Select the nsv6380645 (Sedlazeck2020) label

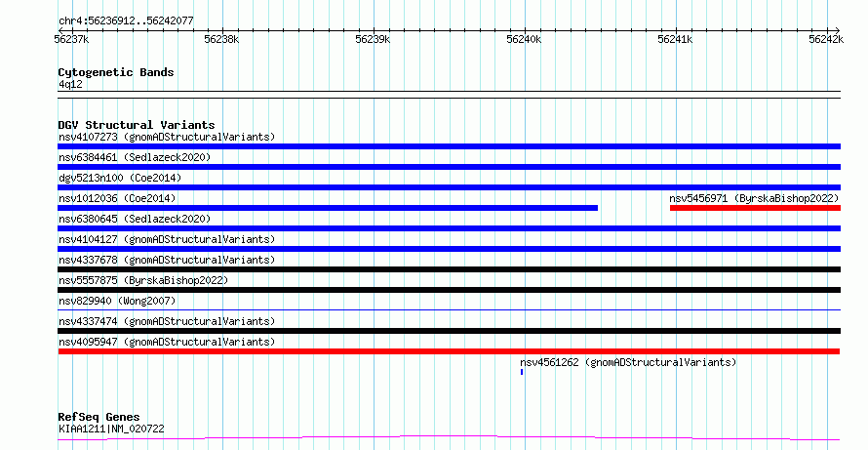click(x=135, y=219)
